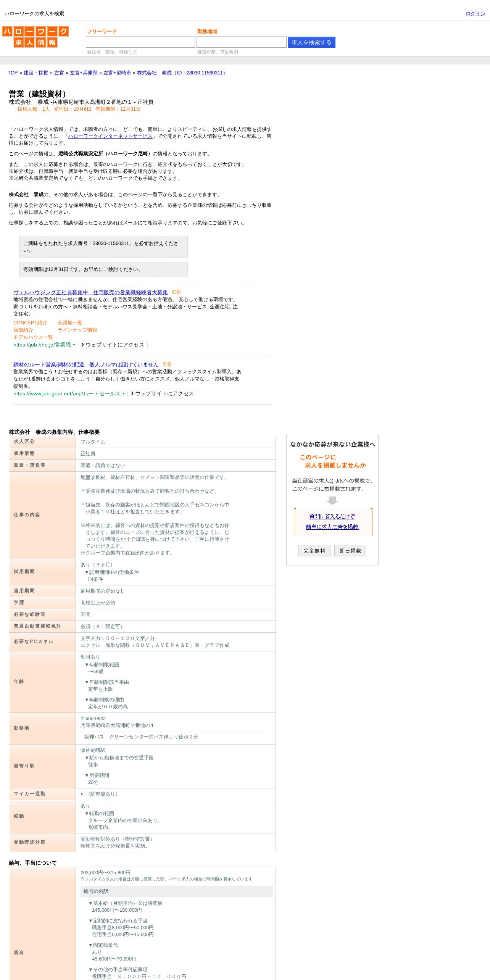This screenshot has width=490, height=980.
Task: Click the フルタイム table value
Action: point(93,442)
